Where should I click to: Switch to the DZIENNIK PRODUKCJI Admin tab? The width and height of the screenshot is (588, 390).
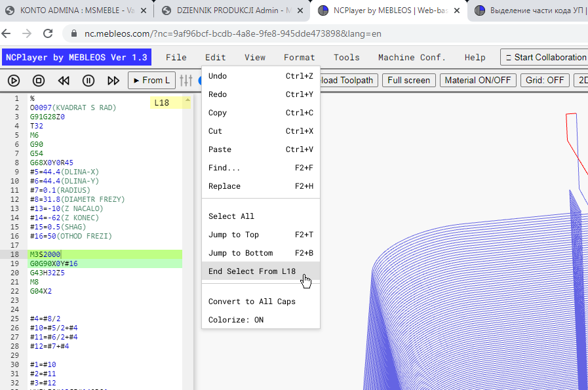[233, 10]
